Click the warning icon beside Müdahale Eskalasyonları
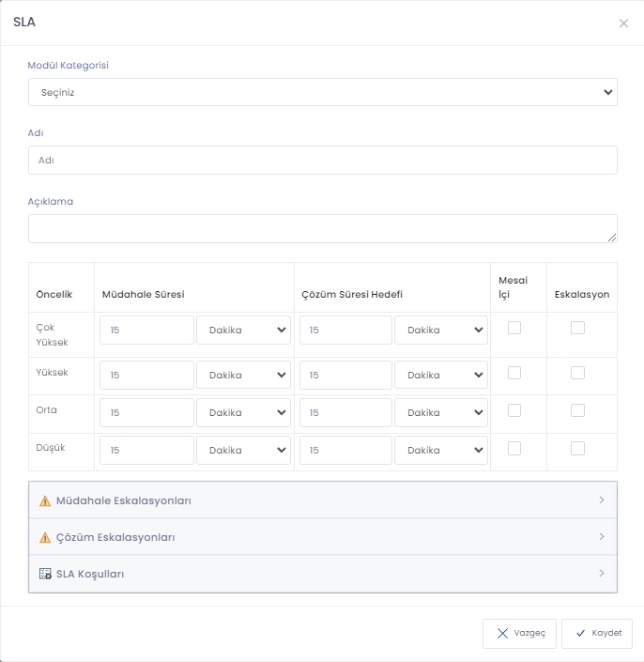The height and width of the screenshot is (662, 644). (44, 500)
